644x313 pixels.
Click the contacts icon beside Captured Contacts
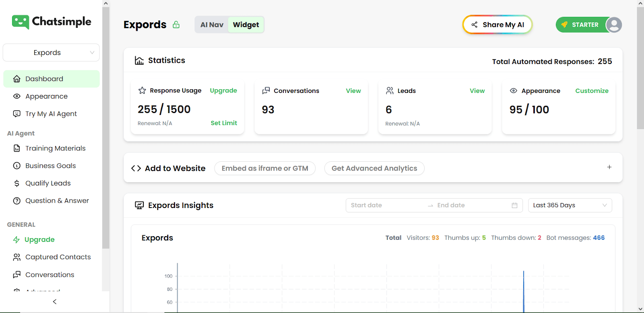(17, 257)
